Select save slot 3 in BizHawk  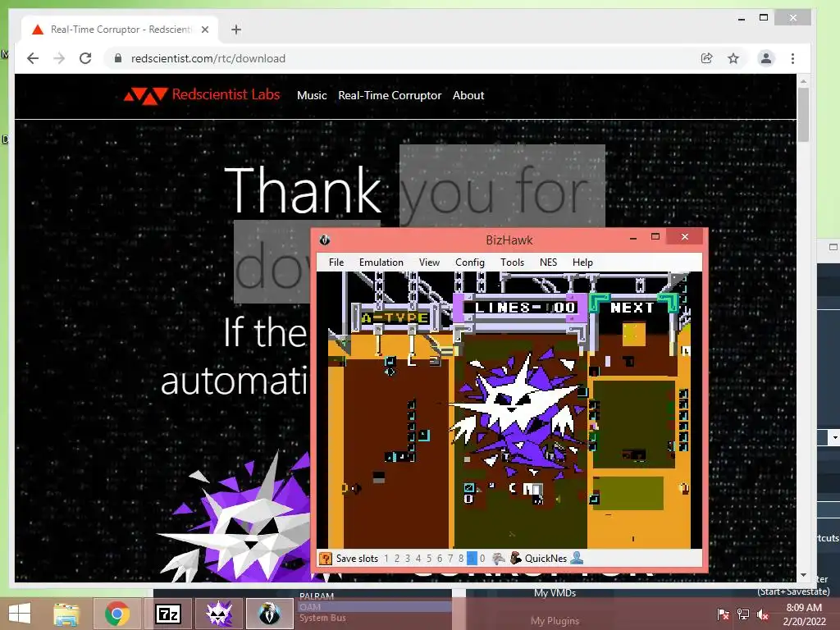coord(408,558)
